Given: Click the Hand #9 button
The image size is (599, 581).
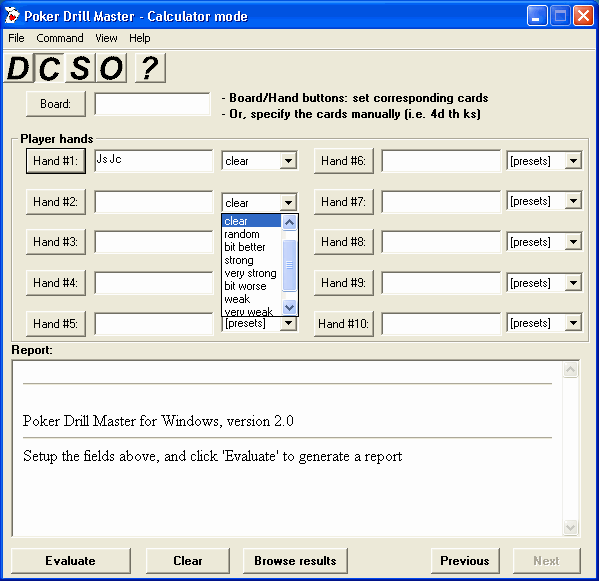Looking at the screenshot, I should pos(343,283).
